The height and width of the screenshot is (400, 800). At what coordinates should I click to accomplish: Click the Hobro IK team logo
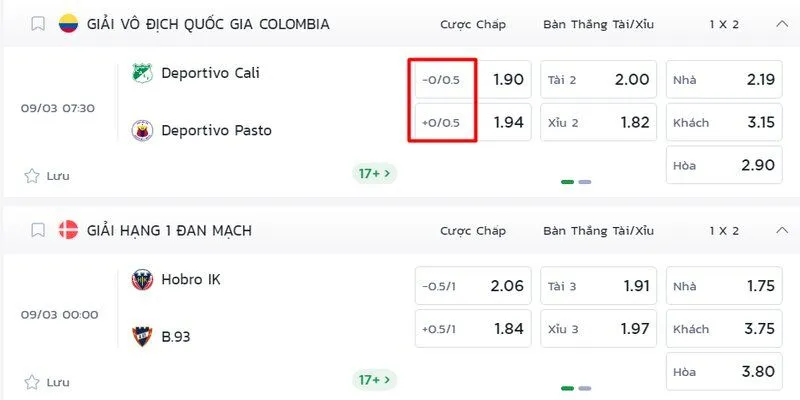(142, 280)
